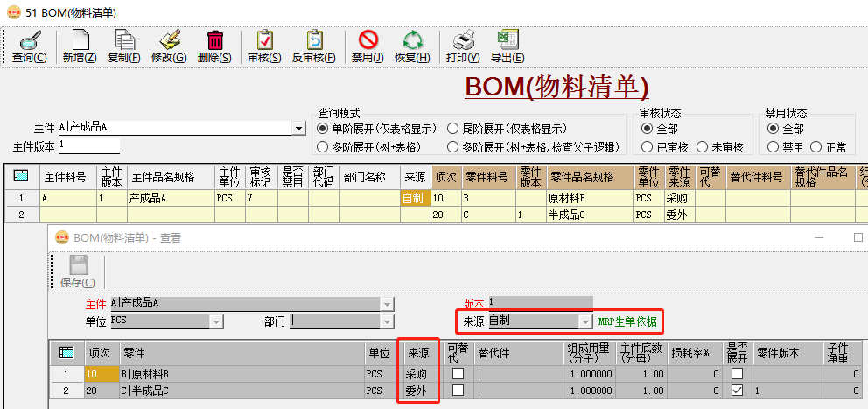Viewport: 868px width, 409px height.
Task: Click 组成用量(分子) column header
Action: click(589, 352)
